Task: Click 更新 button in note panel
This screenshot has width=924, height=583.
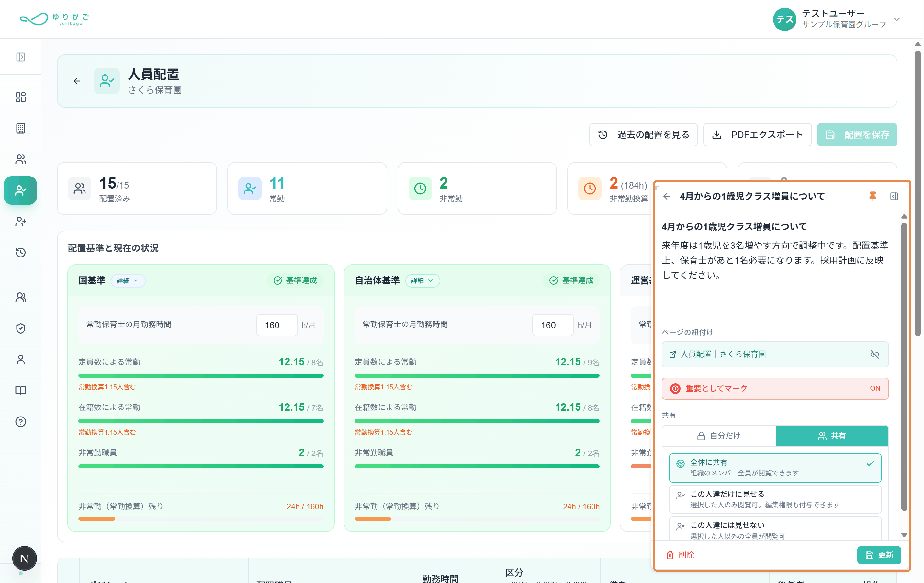Action: (x=879, y=555)
